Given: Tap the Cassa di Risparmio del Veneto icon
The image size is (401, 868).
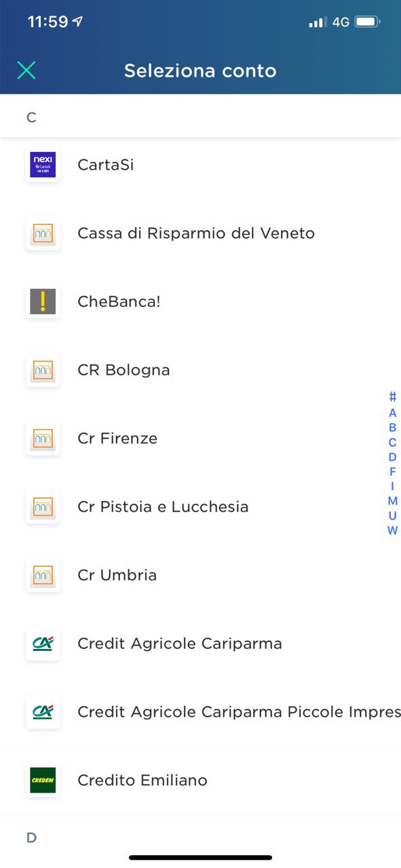Looking at the screenshot, I should [x=43, y=233].
